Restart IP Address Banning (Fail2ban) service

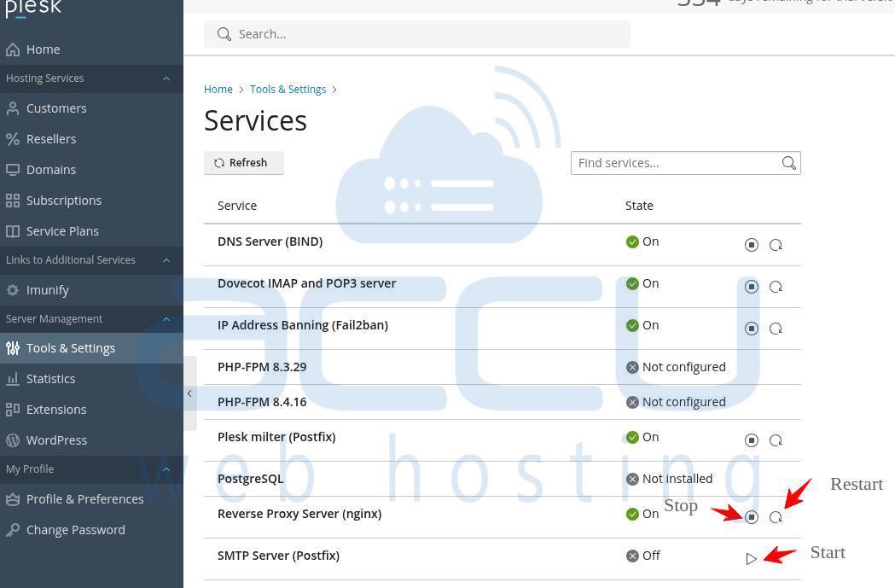click(776, 329)
